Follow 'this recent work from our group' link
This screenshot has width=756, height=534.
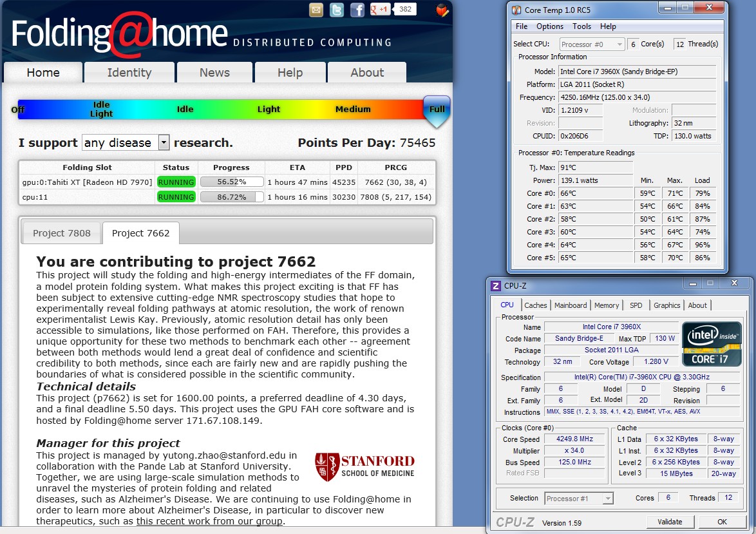209,521
